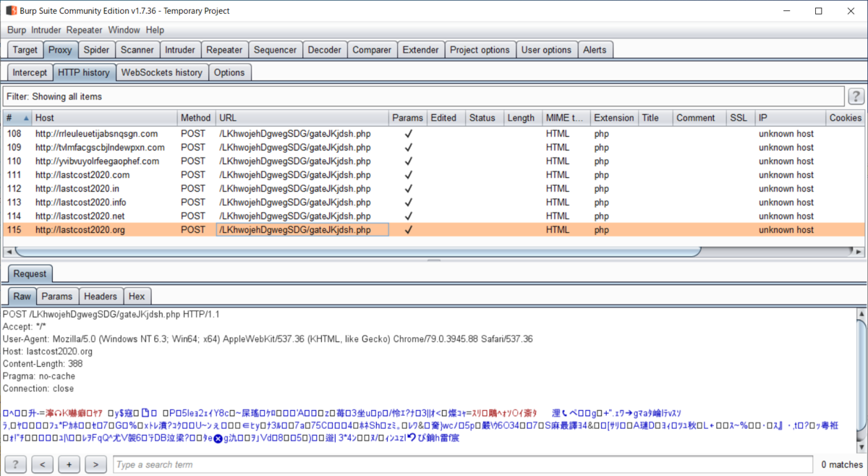Open the User options tab
This screenshot has width=868, height=476.
546,50
